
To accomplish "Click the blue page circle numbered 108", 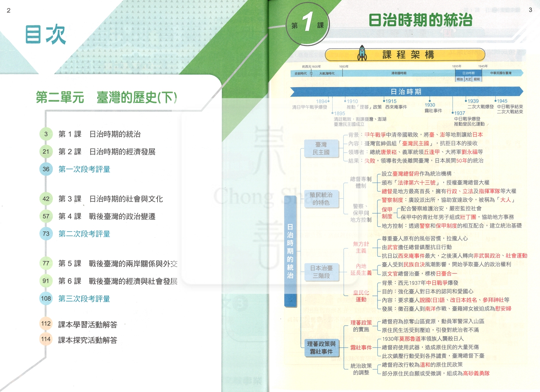I will (x=46, y=299).
